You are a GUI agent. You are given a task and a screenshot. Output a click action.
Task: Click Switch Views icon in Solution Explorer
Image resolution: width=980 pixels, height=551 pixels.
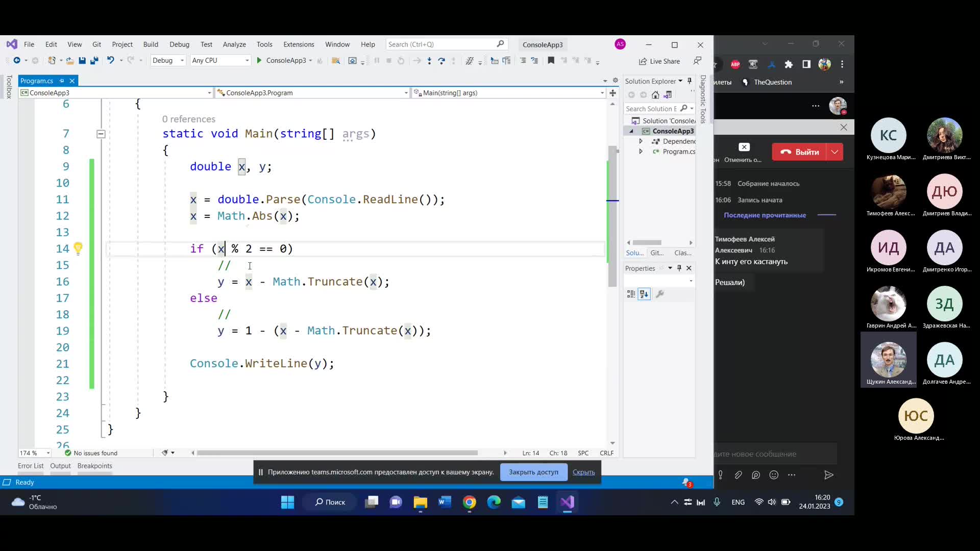click(668, 95)
